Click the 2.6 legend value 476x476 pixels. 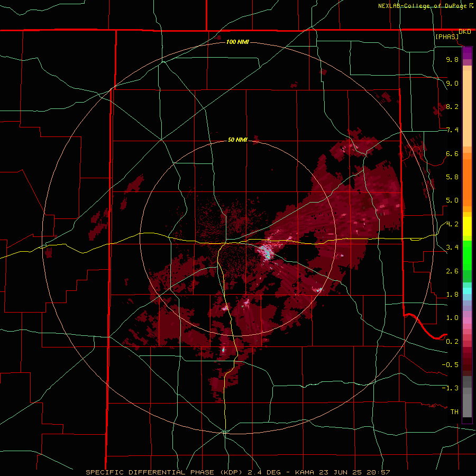point(452,271)
